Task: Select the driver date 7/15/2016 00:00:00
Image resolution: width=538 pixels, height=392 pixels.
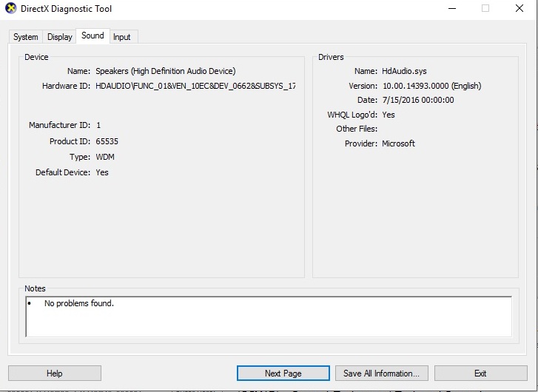Action: pyautogui.click(x=418, y=100)
